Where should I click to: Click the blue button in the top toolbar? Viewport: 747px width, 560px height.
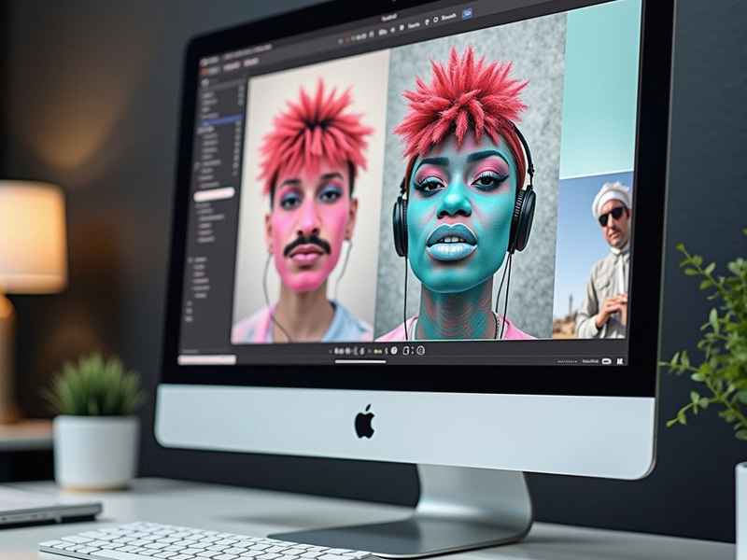(468, 13)
